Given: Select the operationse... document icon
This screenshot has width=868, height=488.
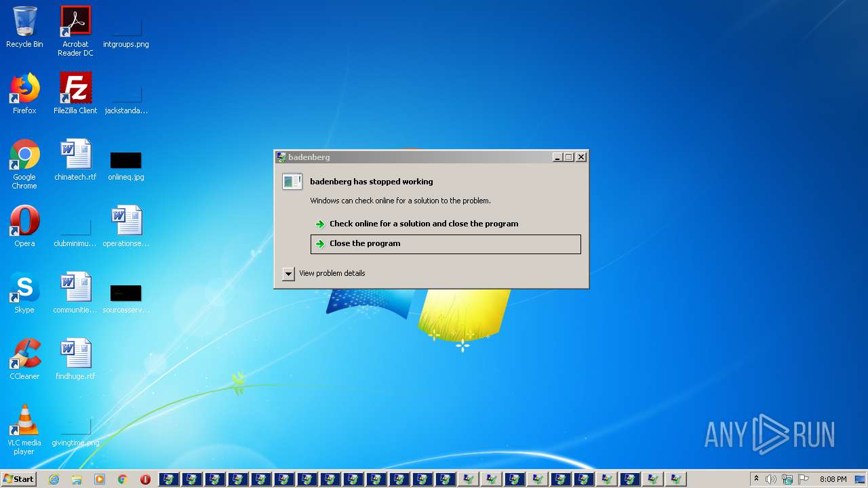Looking at the screenshot, I should (x=126, y=227).
